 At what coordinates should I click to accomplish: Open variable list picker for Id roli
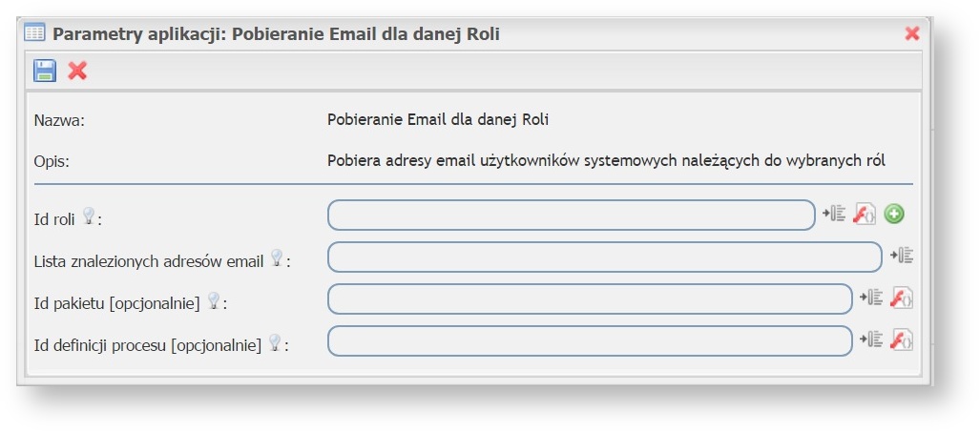click(834, 215)
